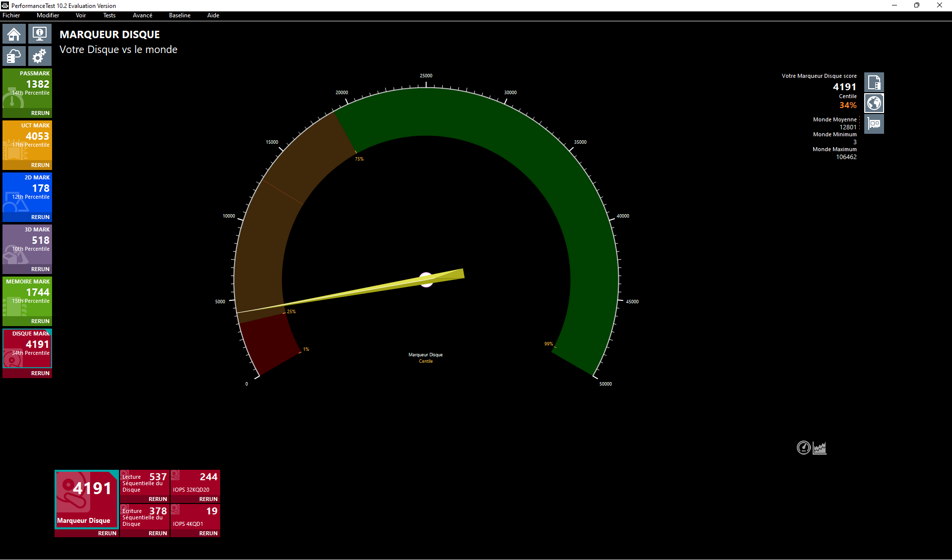Click the cloud upload baseline icon
The image size is (952, 560).
(x=14, y=56)
